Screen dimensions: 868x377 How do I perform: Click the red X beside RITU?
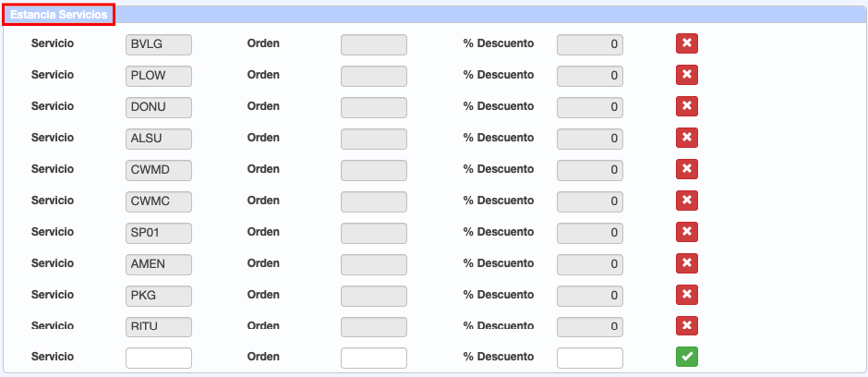click(686, 325)
